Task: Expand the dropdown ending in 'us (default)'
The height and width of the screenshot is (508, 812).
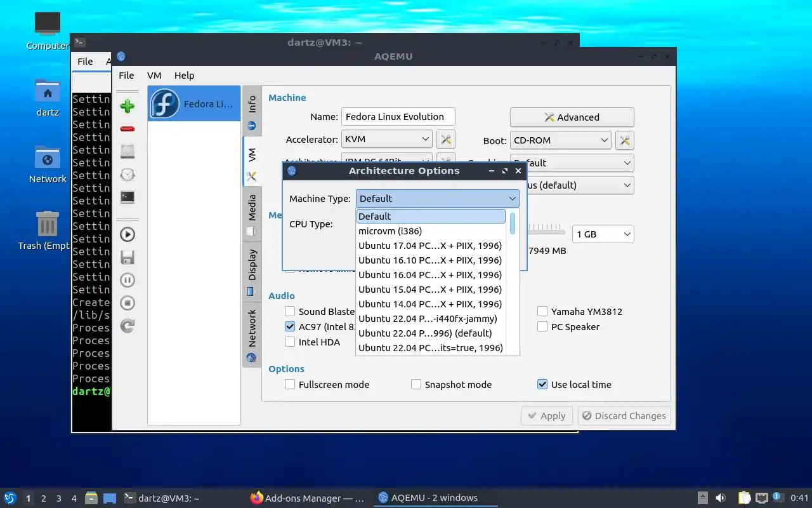Action: pos(580,185)
